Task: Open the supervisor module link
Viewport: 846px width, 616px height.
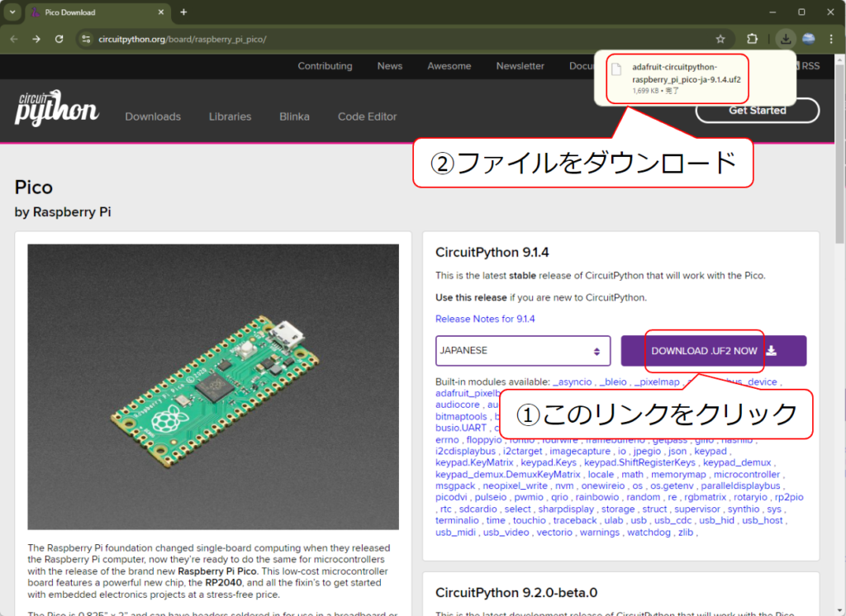Action: click(697, 509)
